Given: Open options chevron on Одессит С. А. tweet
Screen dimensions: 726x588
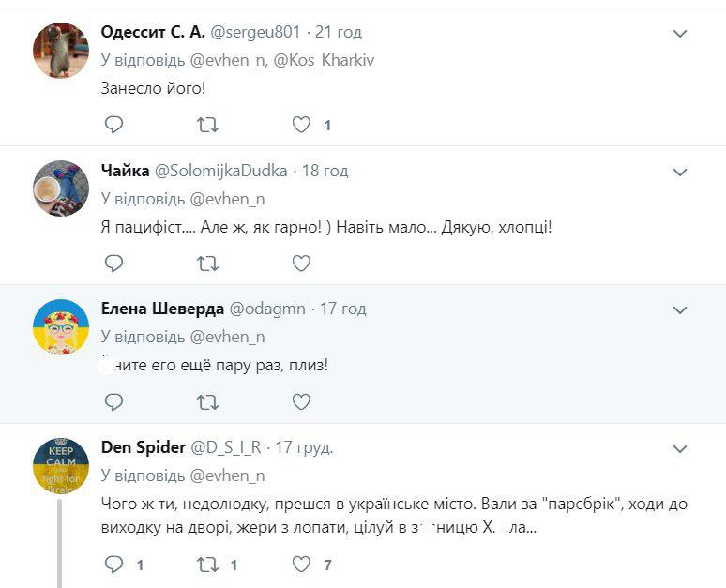Looking at the screenshot, I should (681, 34).
